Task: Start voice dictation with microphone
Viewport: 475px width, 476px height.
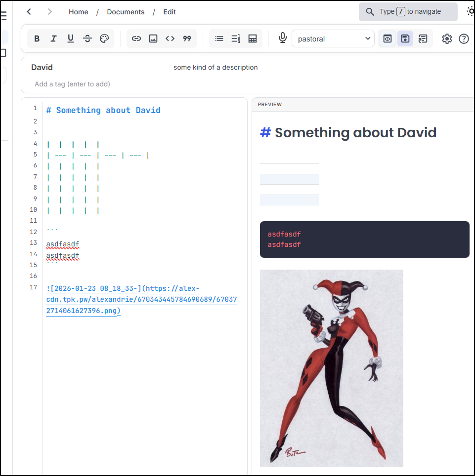Action: 282,38
